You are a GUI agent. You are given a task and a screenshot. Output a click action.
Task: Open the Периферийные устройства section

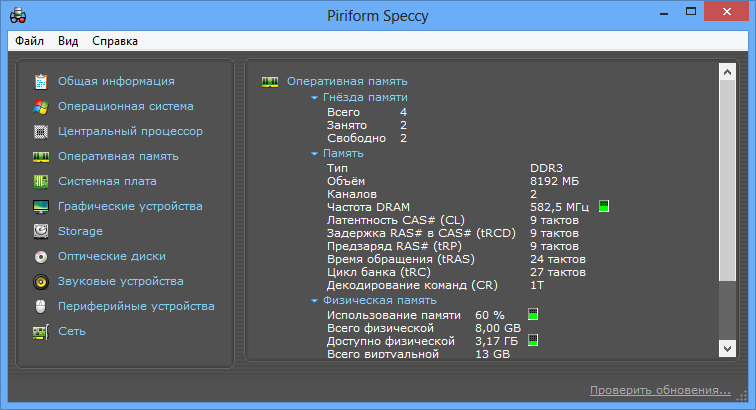(x=136, y=306)
